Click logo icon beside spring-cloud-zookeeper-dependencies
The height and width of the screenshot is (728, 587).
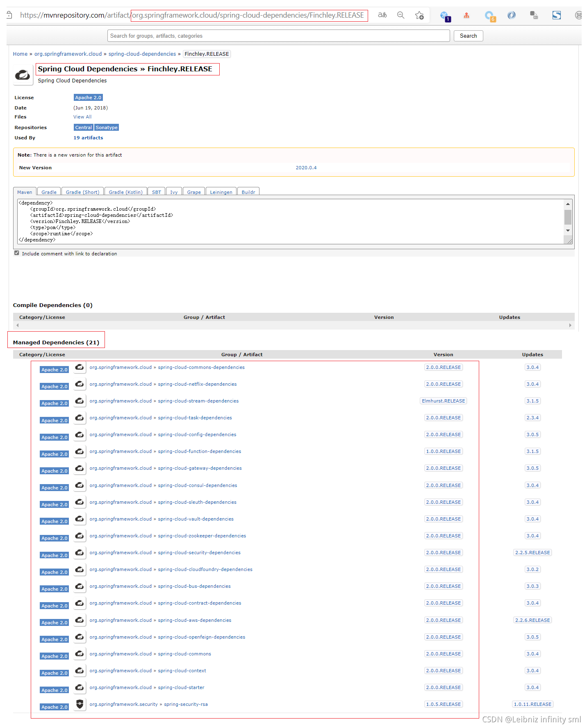pyautogui.click(x=80, y=536)
